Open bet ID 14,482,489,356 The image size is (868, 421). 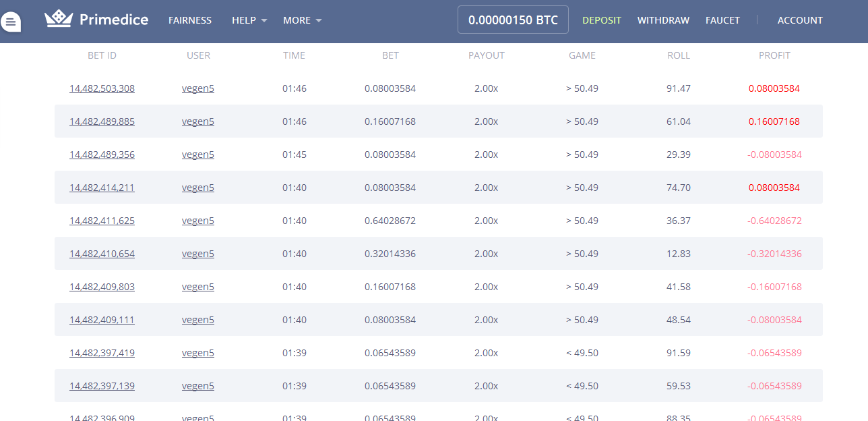[x=102, y=155]
